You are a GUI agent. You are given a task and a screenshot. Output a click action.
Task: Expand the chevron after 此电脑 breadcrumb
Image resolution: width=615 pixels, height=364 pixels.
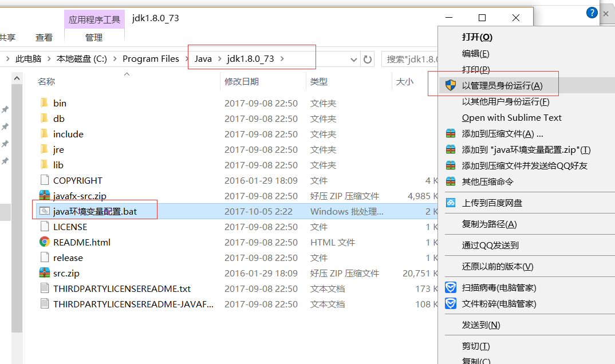pyautogui.click(x=49, y=59)
